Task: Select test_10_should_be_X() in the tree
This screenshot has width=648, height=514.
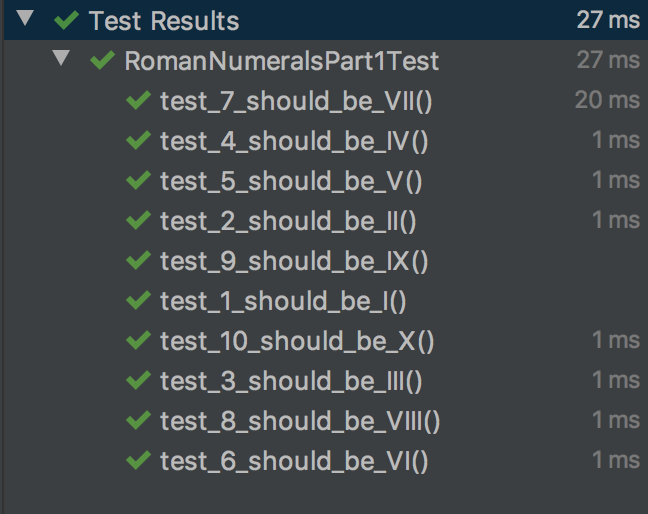Action: (297, 341)
